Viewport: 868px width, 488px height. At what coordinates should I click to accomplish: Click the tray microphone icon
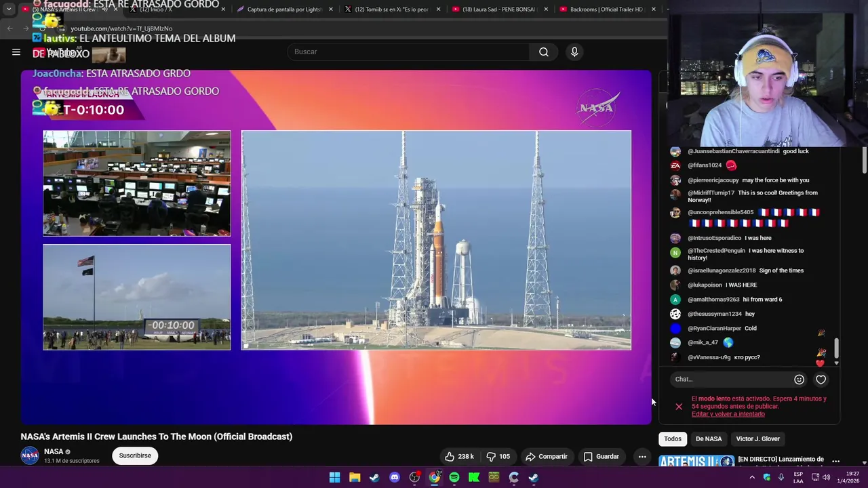pos(781,477)
